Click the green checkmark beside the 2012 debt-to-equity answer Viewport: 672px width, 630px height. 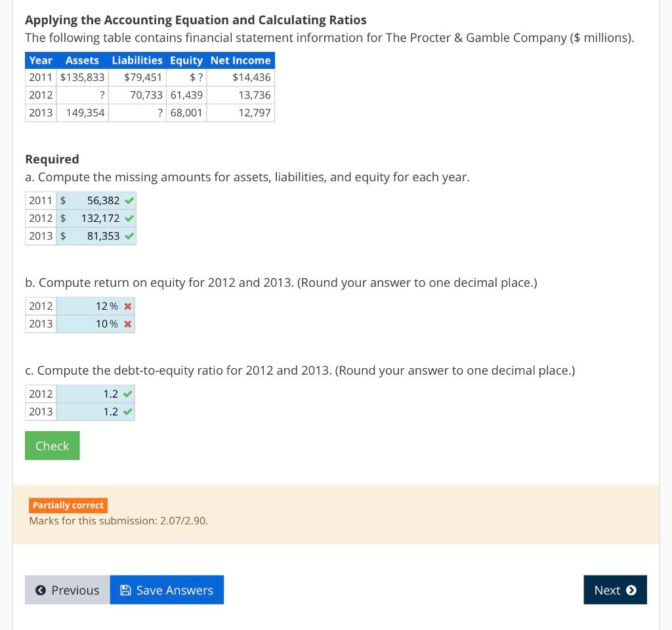pos(129,394)
